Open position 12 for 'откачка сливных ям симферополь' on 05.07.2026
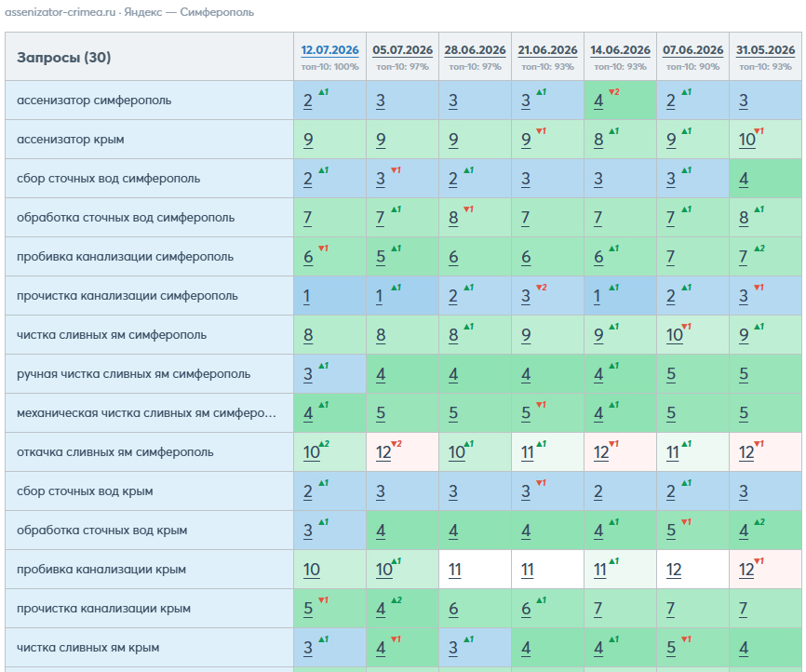The height and width of the screenshot is (672, 806). point(383,452)
